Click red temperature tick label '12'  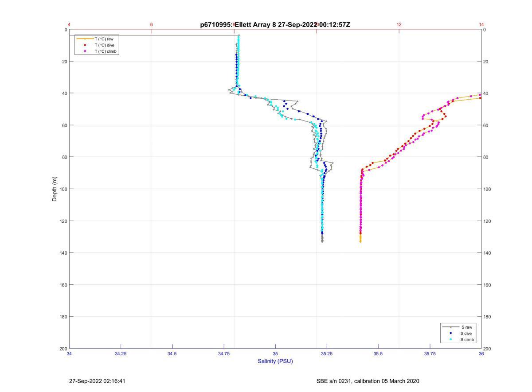(399, 24)
